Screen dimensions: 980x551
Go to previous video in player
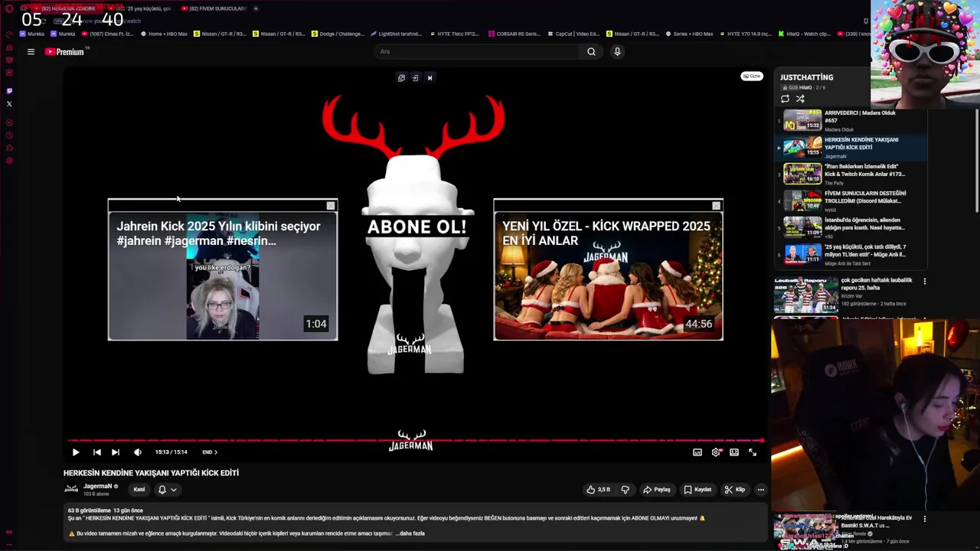point(96,452)
